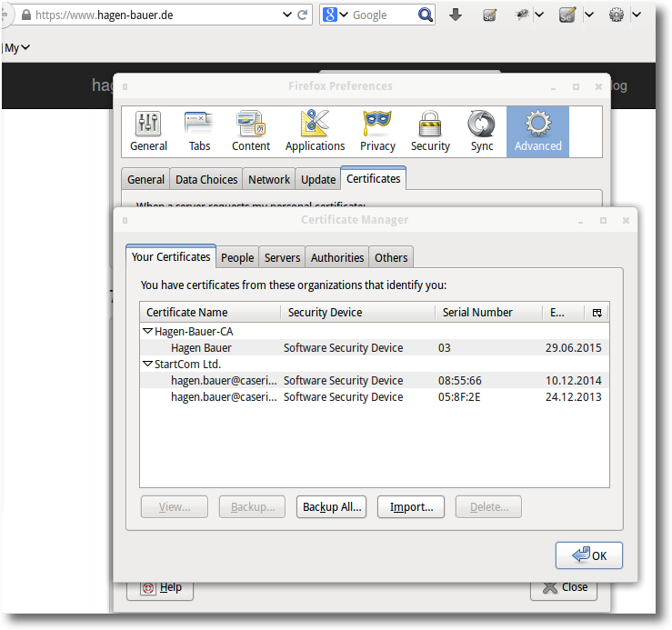
Task: Click the column picker icon in certificate list
Action: [x=597, y=313]
